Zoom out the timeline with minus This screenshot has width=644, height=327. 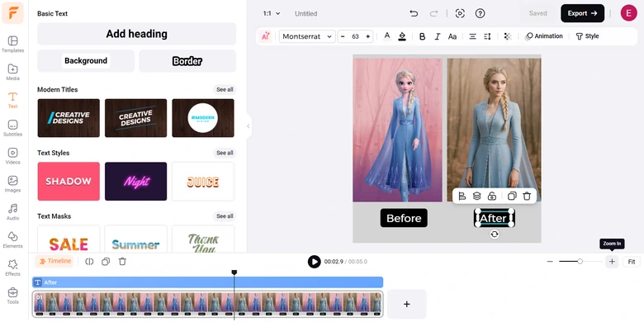point(550,262)
